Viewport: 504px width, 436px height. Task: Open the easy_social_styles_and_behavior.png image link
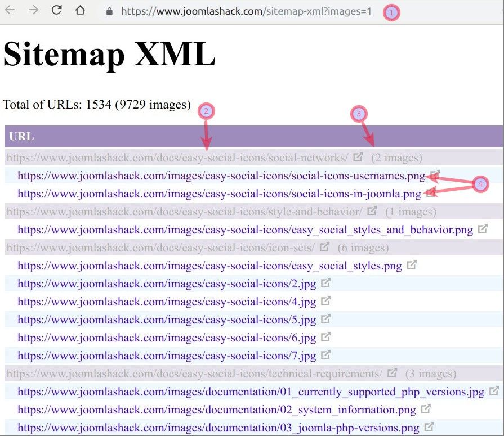(x=246, y=230)
